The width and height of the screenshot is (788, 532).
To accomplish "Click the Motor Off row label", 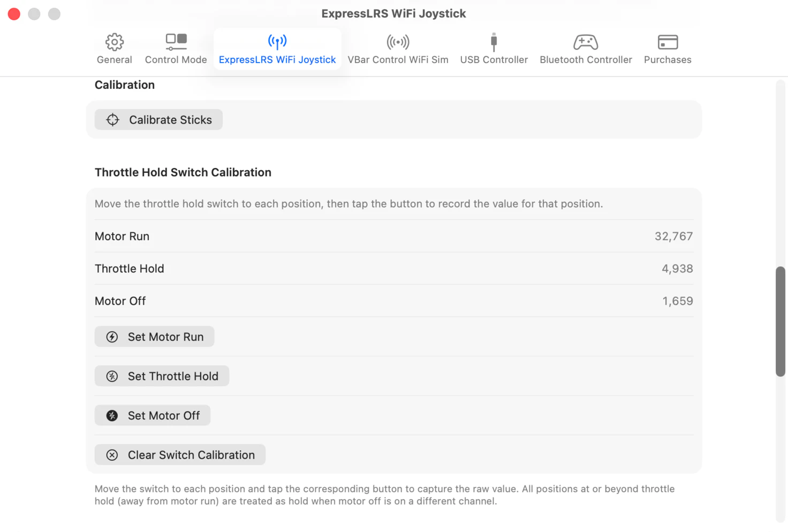I will click(120, 301).
